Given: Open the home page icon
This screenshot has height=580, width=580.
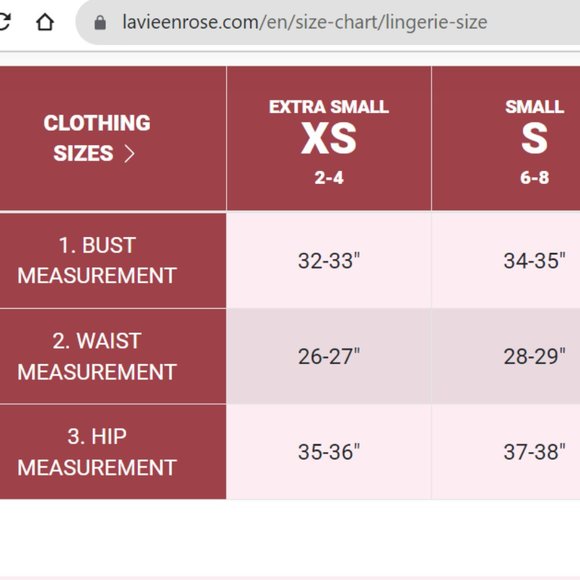Looking at the screenshot, I should [x=45, y=22].
